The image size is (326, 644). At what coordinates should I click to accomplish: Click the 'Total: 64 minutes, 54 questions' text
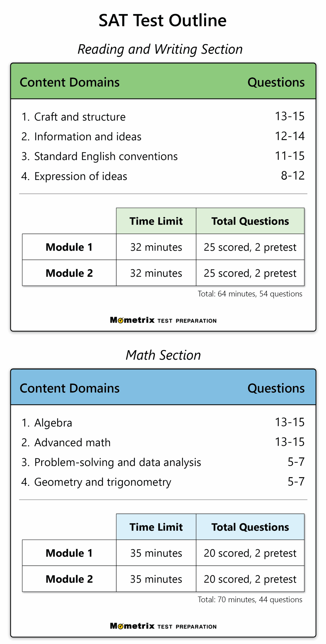point(250,294)
